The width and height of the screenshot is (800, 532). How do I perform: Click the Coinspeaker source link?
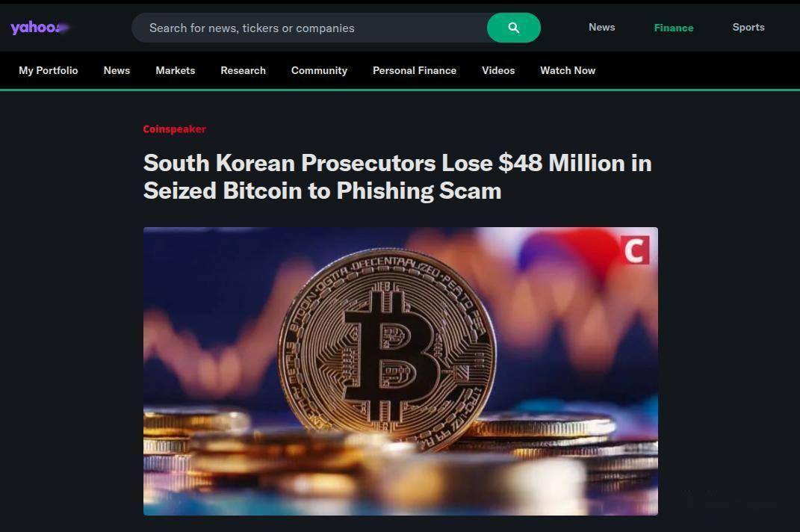tap(175, 129)
